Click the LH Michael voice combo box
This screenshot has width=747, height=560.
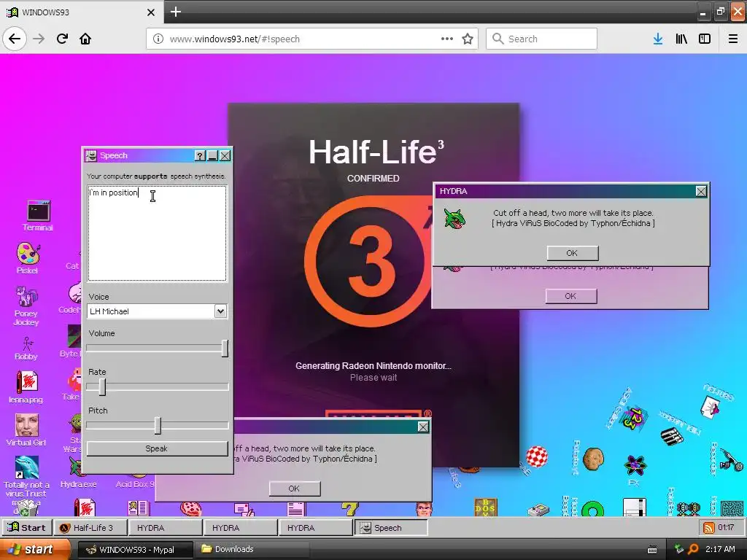pyautogui.click(x=158, y=311)
